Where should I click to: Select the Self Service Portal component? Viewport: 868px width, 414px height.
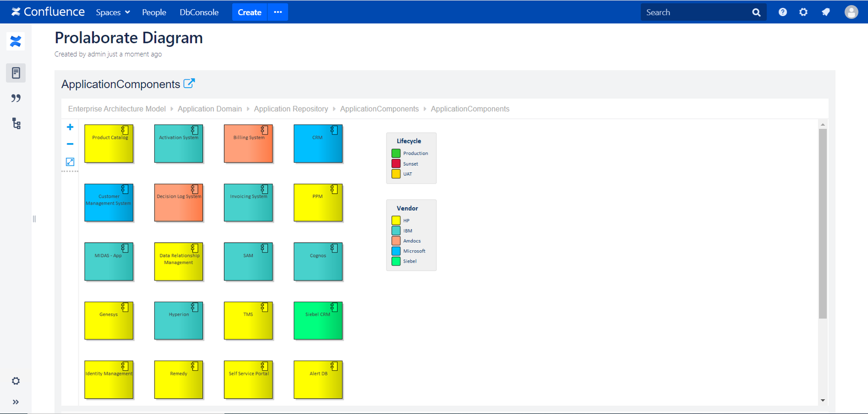tap(248, 379)
